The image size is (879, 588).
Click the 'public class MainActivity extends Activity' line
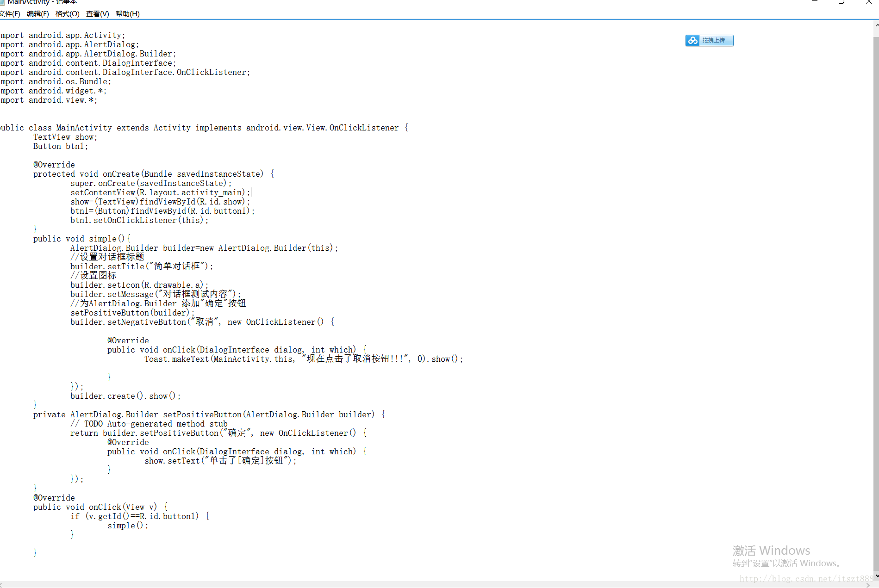204,128
